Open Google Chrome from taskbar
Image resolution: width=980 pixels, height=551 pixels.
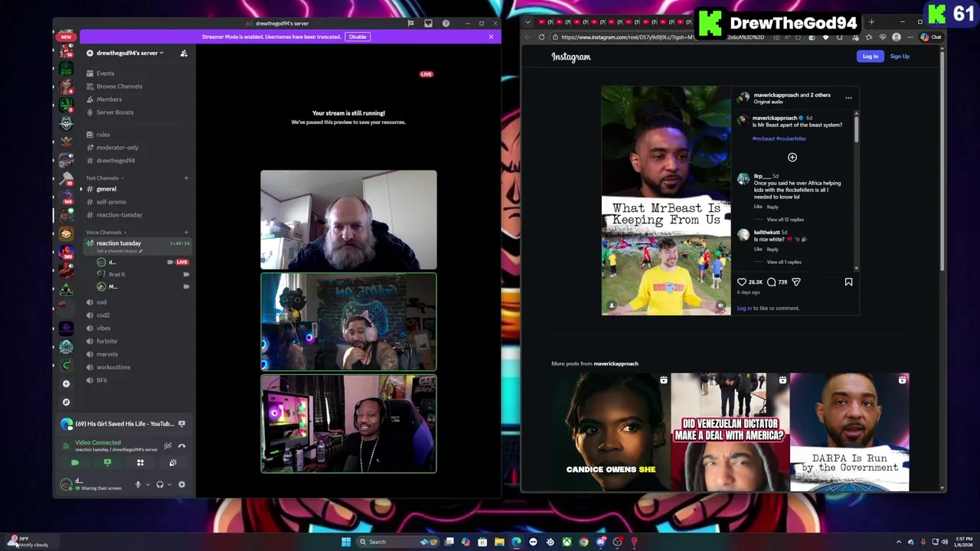click(x=583, y=542)
